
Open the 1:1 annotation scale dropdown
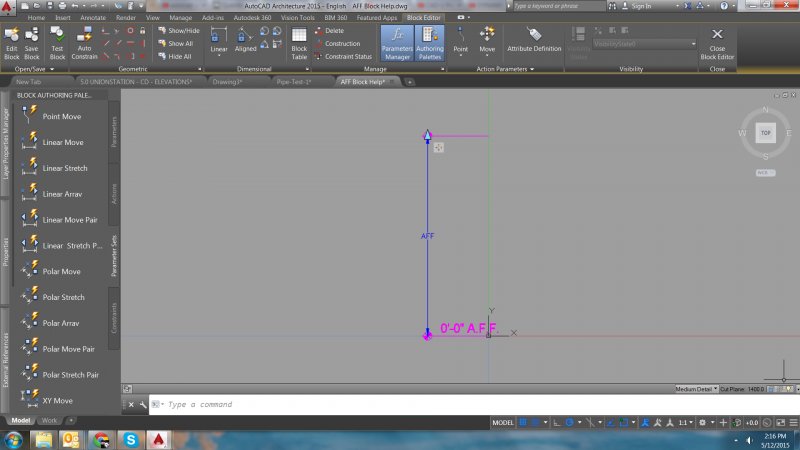coord(688,423)
